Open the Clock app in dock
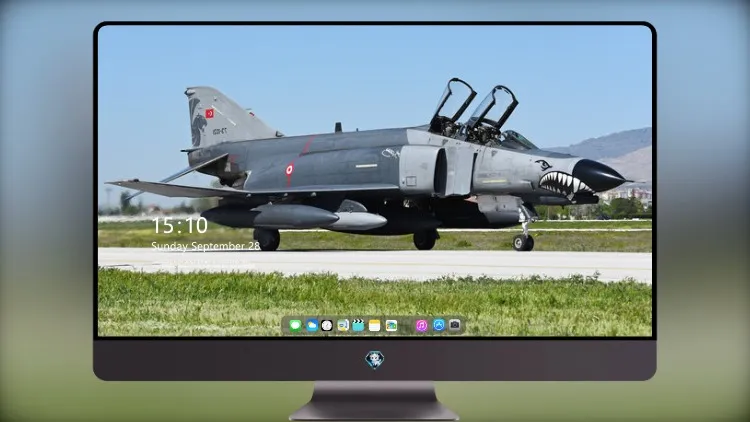The height and width of the screenshot is (422, 750). click(x=327, y=325)
